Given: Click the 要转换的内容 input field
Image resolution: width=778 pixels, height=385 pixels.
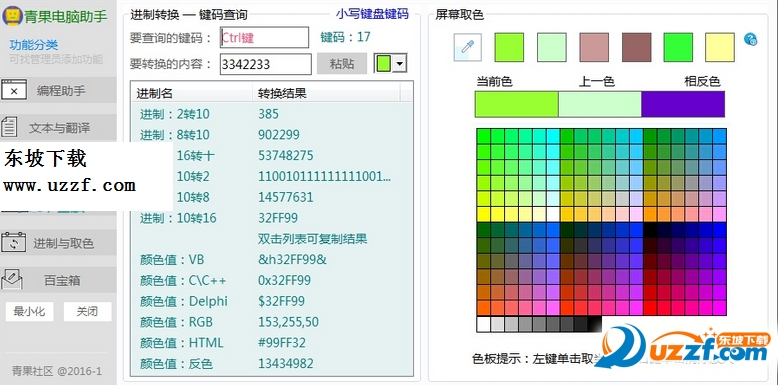Looking at the screenshot, I should click(265, 64).
